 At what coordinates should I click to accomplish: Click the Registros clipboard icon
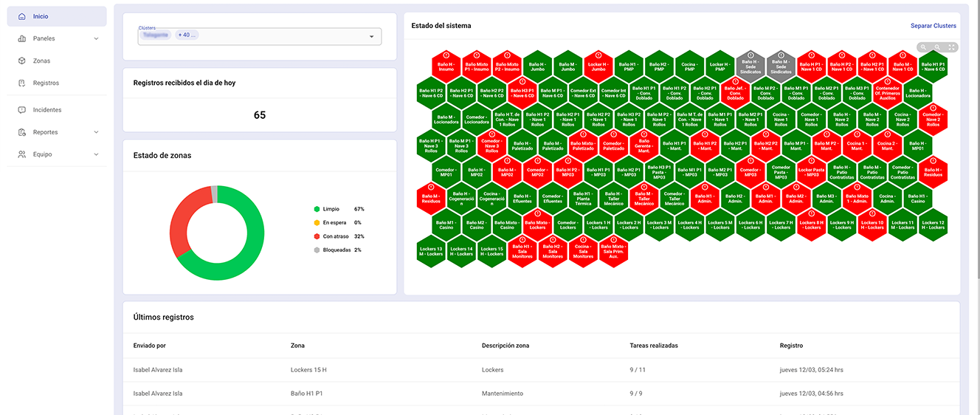tap(21, 83)
